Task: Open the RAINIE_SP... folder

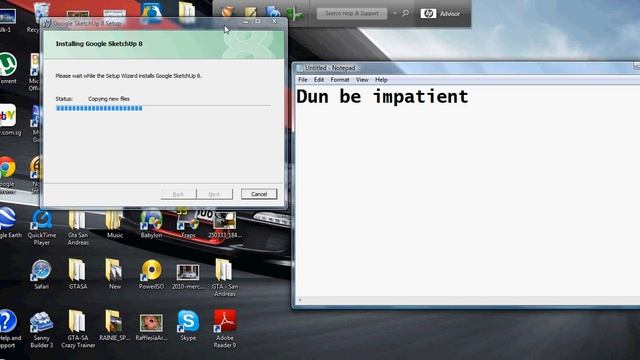Action: coord(114,322)
